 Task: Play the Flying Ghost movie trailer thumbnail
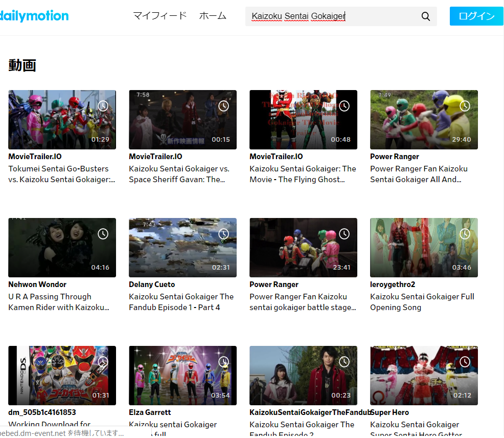(303, 120)
